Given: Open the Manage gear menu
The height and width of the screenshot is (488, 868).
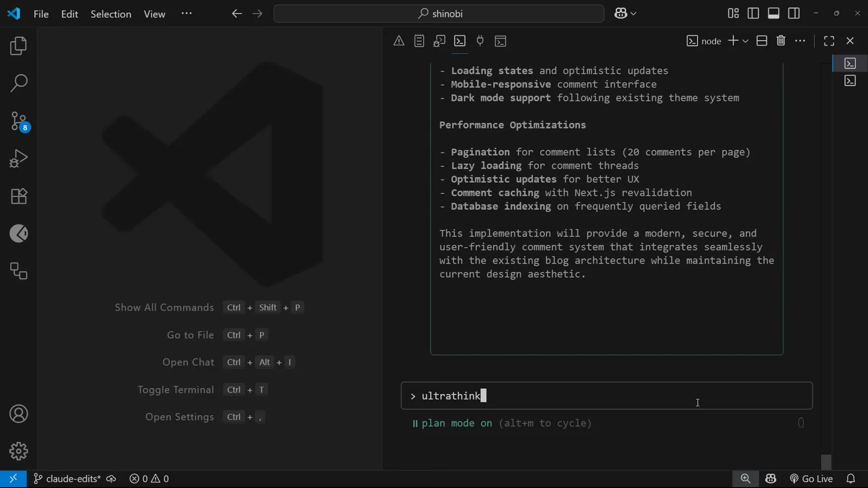Looking at the screenshot, I should tap(18, 451).
